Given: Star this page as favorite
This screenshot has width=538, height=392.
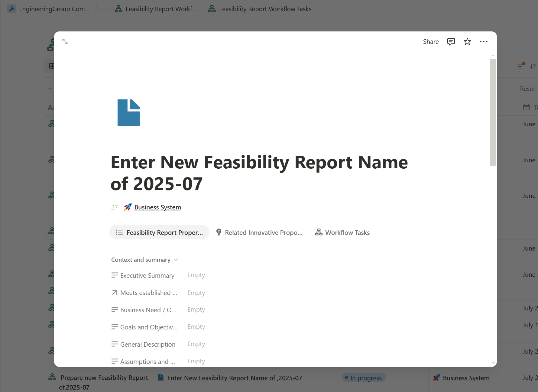Looking at the screenshot, I should pos(467,42).
